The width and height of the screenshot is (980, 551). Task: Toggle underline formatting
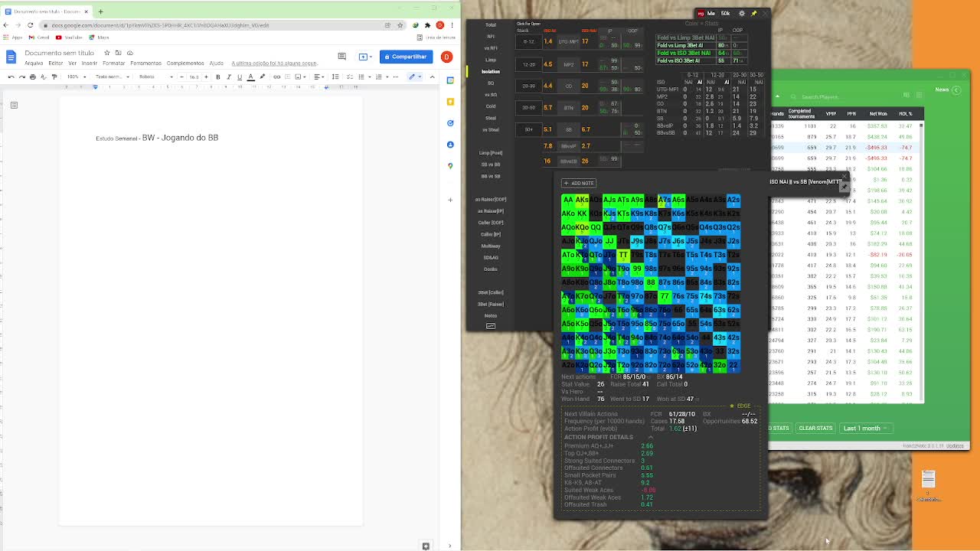pos(240,77)
